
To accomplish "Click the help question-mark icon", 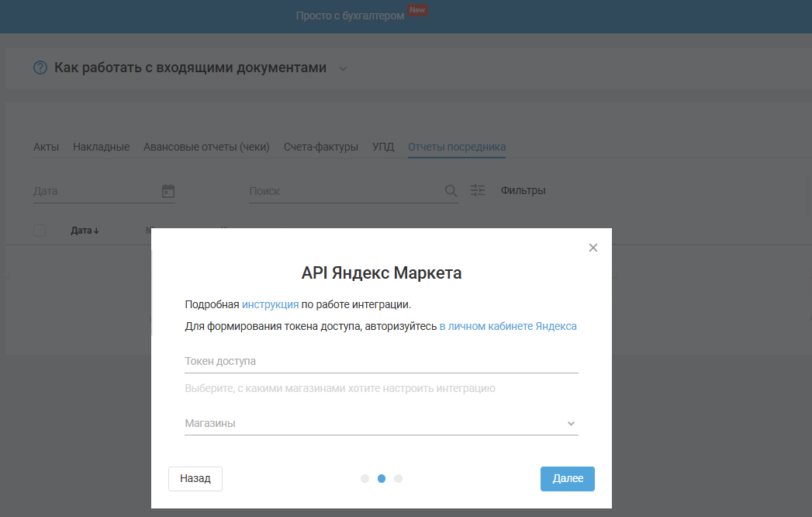I will click(40, 68).
